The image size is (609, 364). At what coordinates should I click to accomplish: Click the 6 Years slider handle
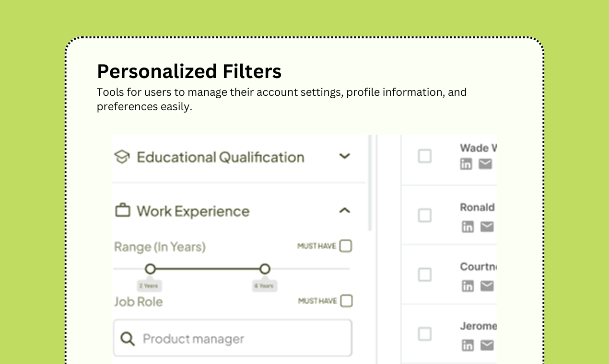pos(265,269)
